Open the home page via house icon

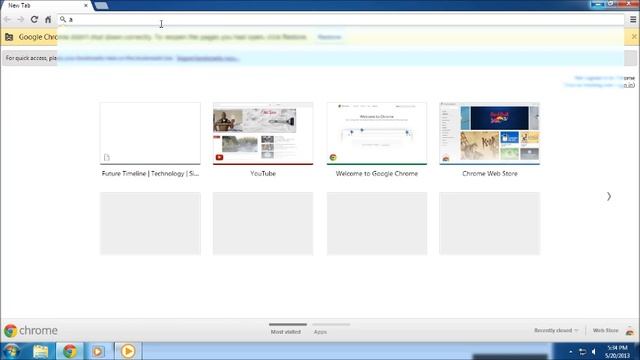point(48,19)
